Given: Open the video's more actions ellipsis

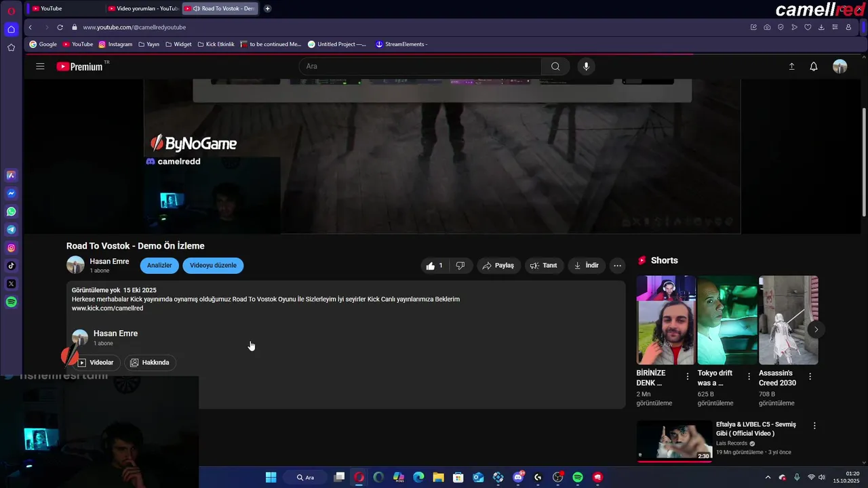Looking at the screenshot, I should (617, 266).
